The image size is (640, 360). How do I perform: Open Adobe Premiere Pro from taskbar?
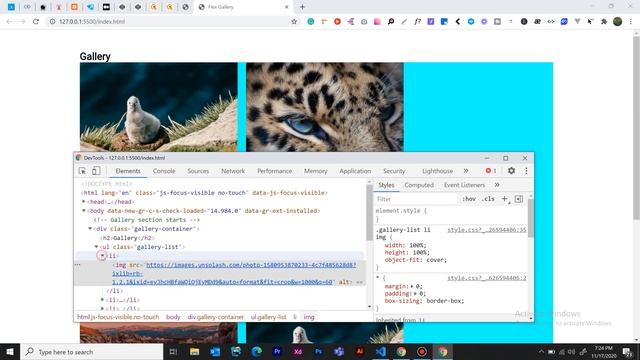[x=277, y=351]
